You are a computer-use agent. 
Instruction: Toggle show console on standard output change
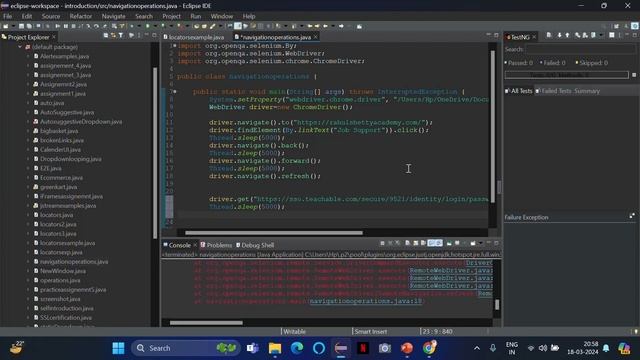431,243
